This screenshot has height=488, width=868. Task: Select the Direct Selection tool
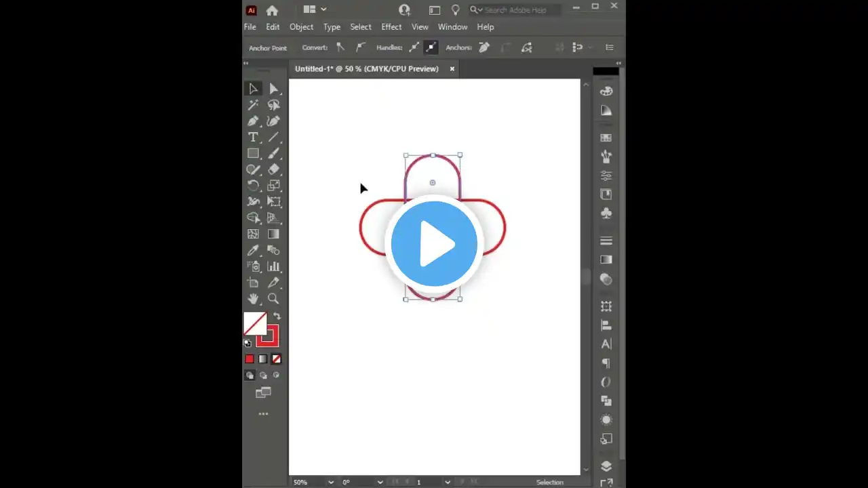pyautogui.click(x=273, y=88)
